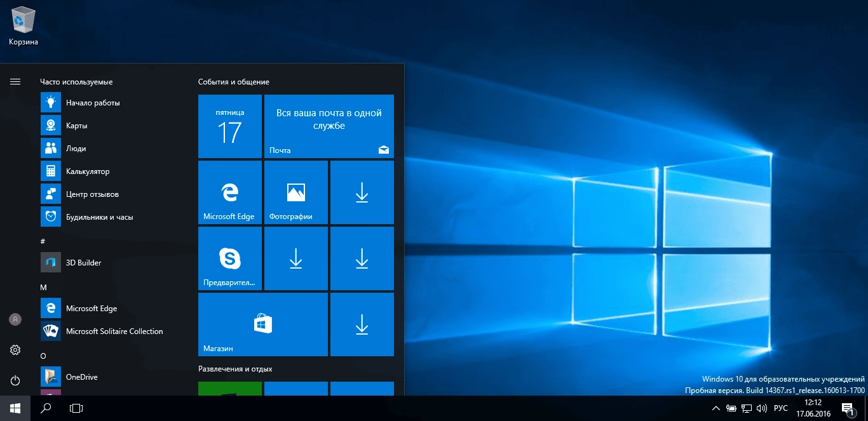868x421 pixels.
Task: Open the Recycle Bin (Корзина) desktop icon
Action: (x=24, y=27)
